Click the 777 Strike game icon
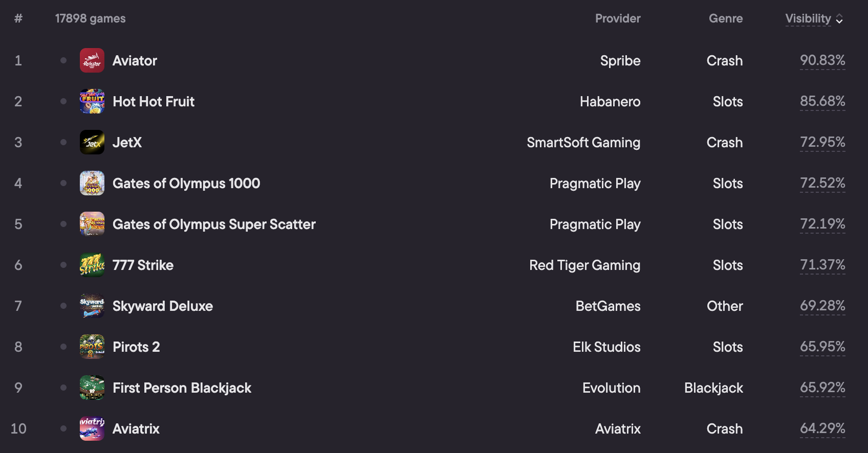The width and height of the screenshot is (868, 453). tap(92, 265)
